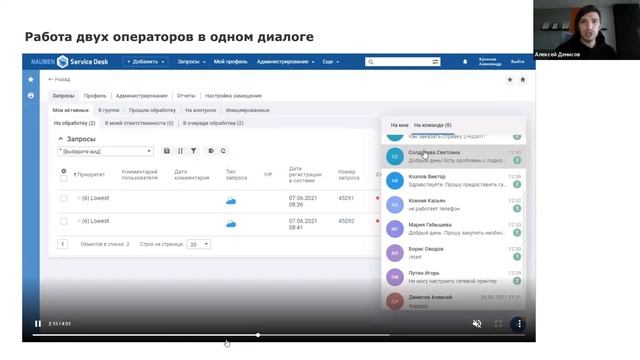Viewport: 640px width, 360px height.
Task: Add page to favorites star icon
Action: (x=510, y=80)
